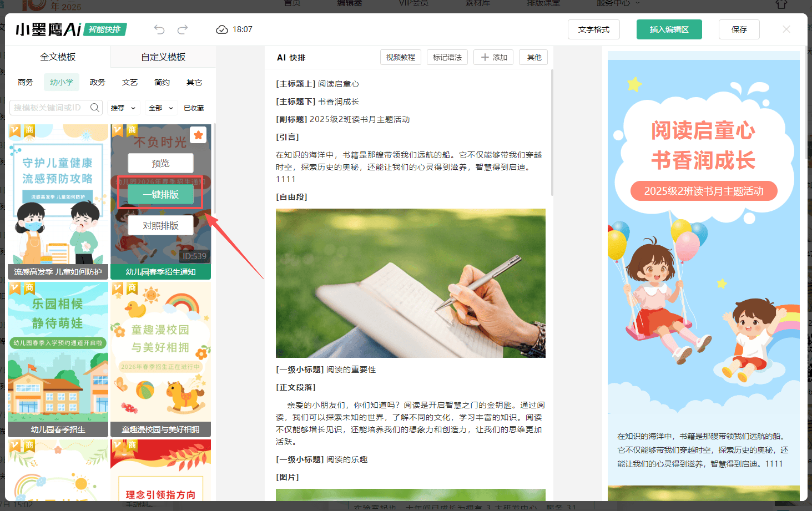This screenshot has width=812, height=511.
Task: Click the 其他 button in AI快排 toolbar
Action: tap(533, 57)
